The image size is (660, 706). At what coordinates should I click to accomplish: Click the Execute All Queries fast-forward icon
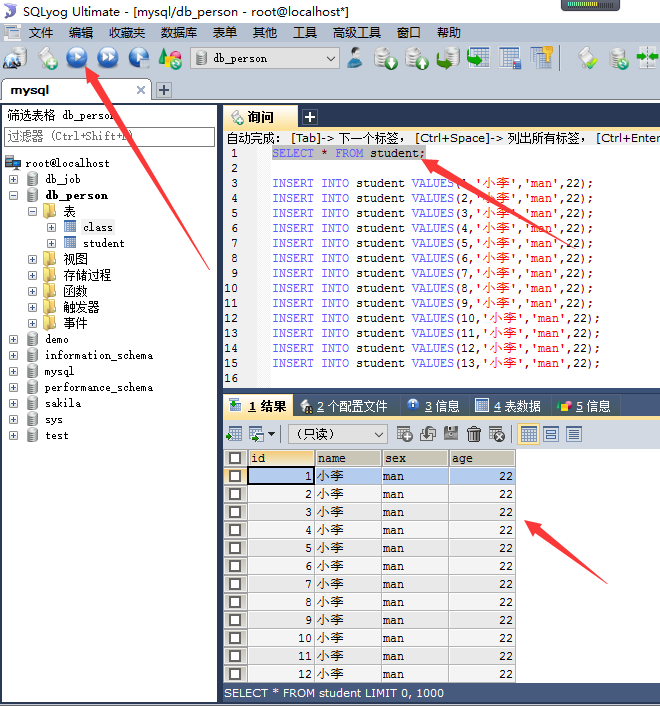point(108,58)
